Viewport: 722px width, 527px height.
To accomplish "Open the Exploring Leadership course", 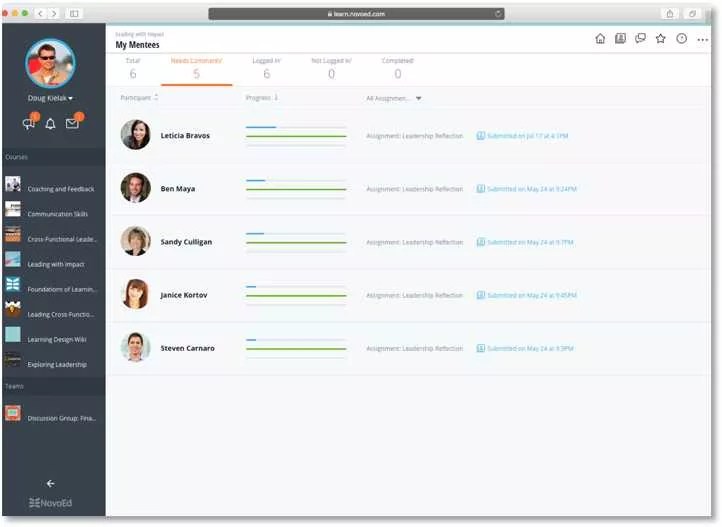I will click(57, 365).
